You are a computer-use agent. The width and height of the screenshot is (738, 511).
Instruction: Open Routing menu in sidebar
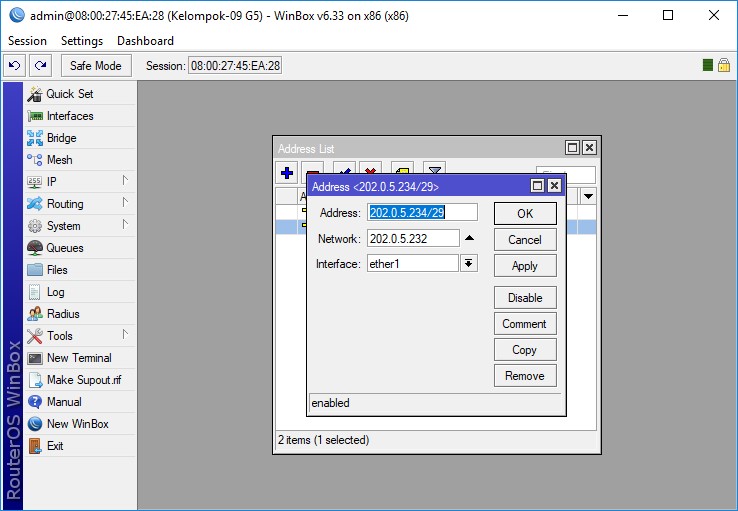pos(80,204)
